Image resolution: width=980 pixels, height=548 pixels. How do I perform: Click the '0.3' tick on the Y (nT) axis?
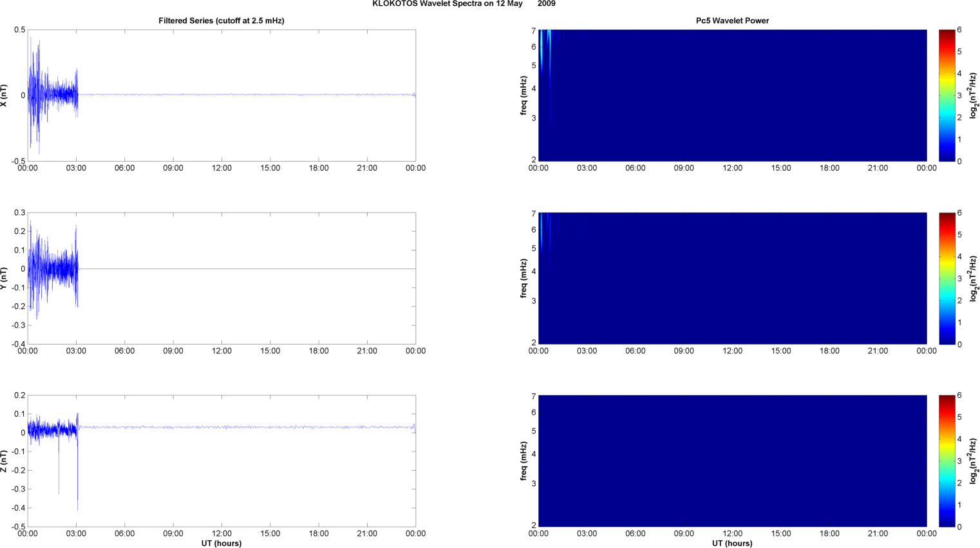coord(19,213)
